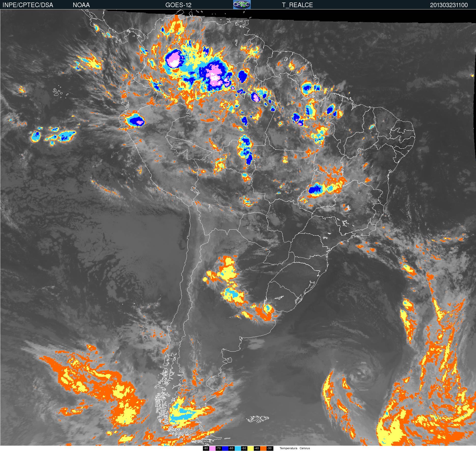The width and height of the screenshot is (476, 451).
Task: Click the GOES-12 satellite label
Action: point(178,5)
